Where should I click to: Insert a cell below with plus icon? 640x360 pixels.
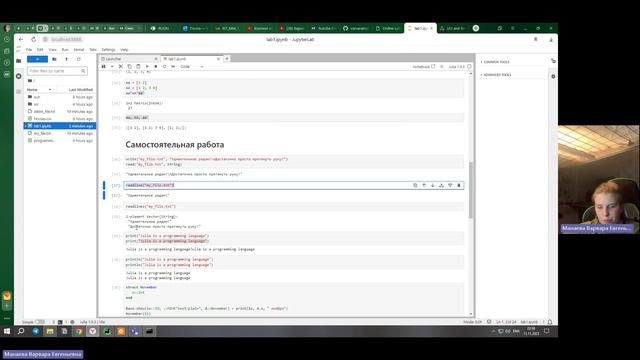pos(112,67)
